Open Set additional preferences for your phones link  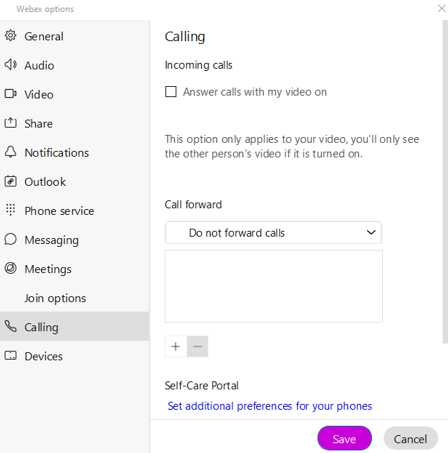click(270, 406)
